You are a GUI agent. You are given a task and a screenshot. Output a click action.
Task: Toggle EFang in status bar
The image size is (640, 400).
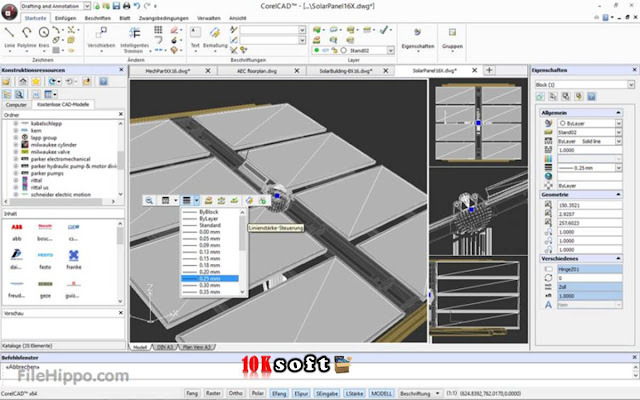point(279,393)
